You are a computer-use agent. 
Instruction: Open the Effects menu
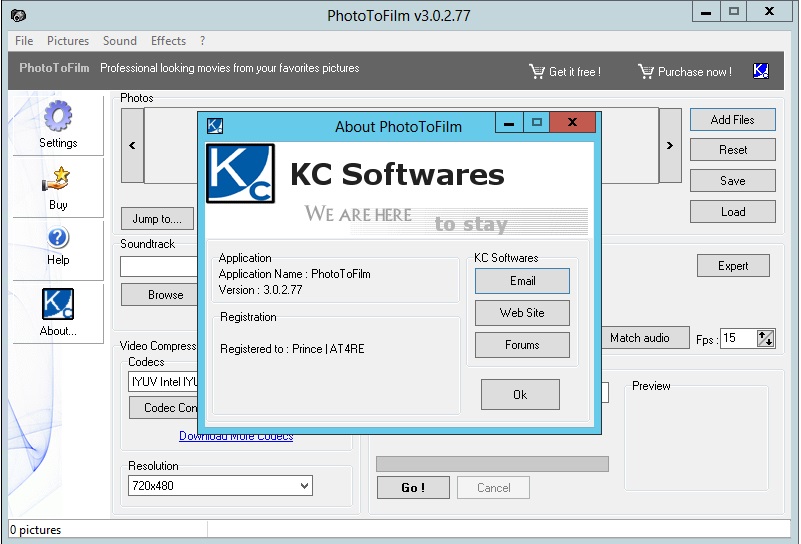[x=168, y=41]
